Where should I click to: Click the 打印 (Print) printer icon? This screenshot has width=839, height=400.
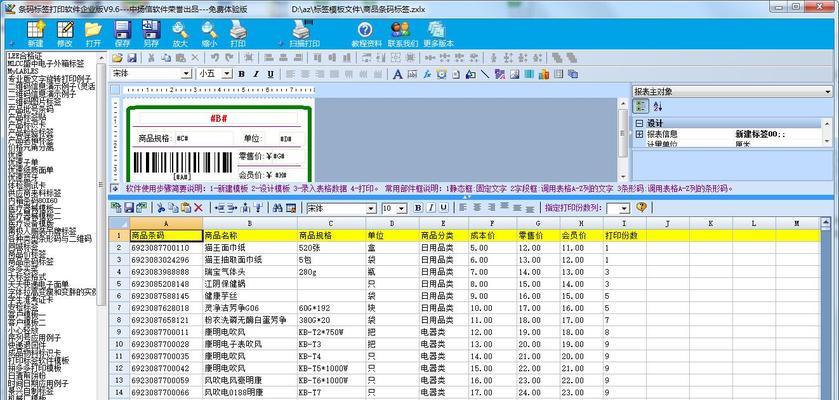238,30
